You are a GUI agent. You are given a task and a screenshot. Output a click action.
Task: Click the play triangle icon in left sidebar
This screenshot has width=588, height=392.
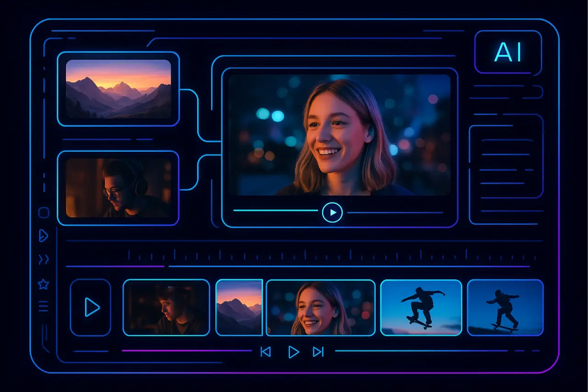pyautogui.click(x=43, y=236)
